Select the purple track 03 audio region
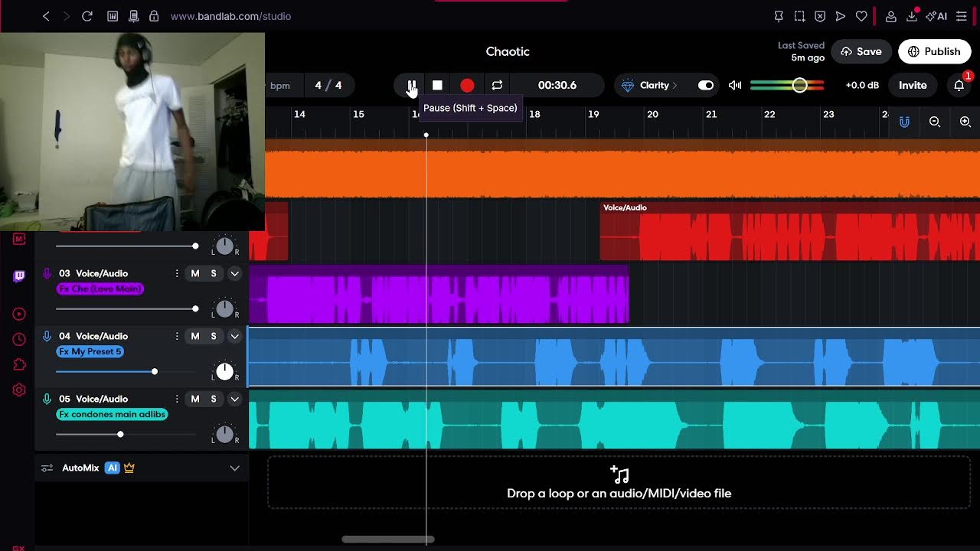 (439, 295)
